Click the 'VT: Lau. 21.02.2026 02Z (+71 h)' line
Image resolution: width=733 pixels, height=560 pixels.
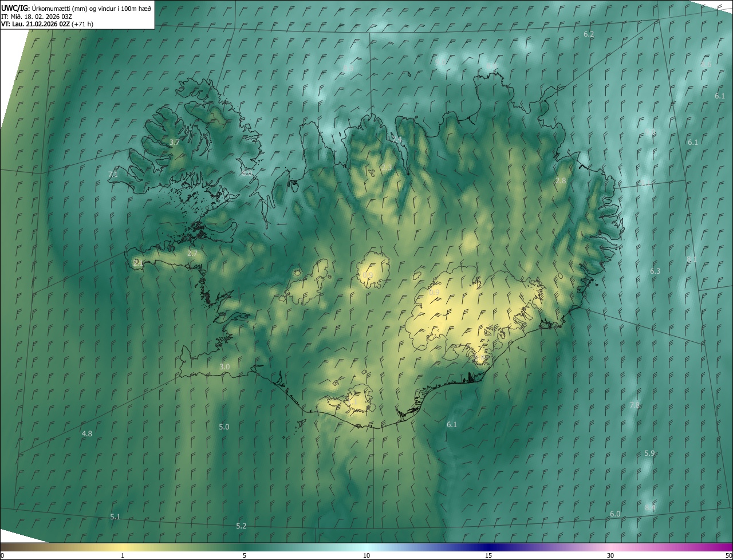[x=48, y=23]
